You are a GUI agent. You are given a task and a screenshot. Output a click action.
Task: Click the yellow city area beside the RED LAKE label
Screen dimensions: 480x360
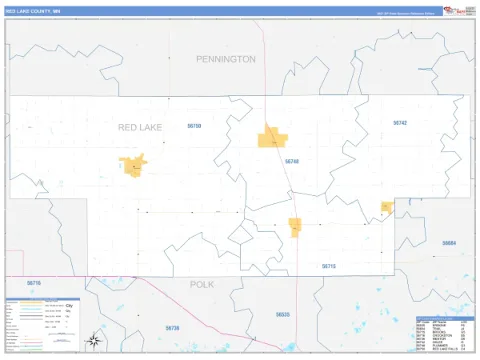click(x=133, y=166)
